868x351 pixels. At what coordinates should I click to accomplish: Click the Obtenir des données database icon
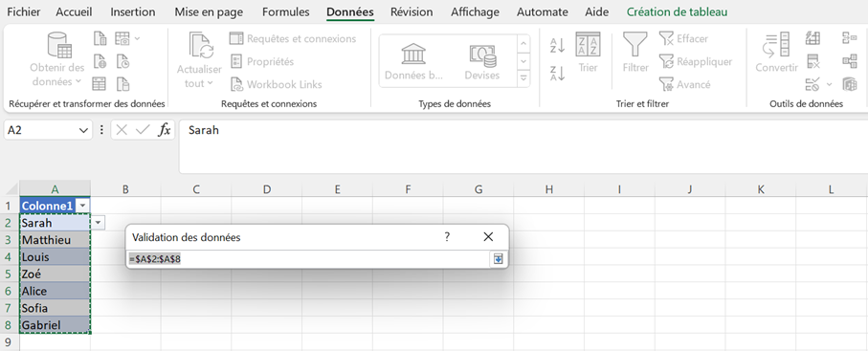(59, 45)
